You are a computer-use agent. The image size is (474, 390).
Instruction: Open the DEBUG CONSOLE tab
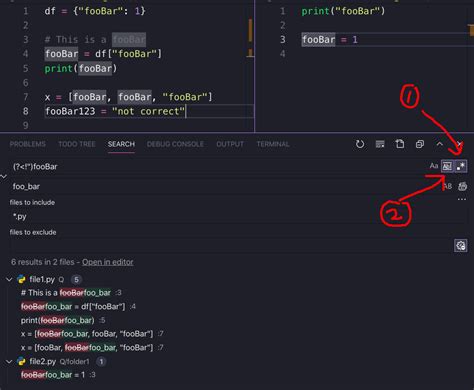pyautogui.click(x=175, y=144)
